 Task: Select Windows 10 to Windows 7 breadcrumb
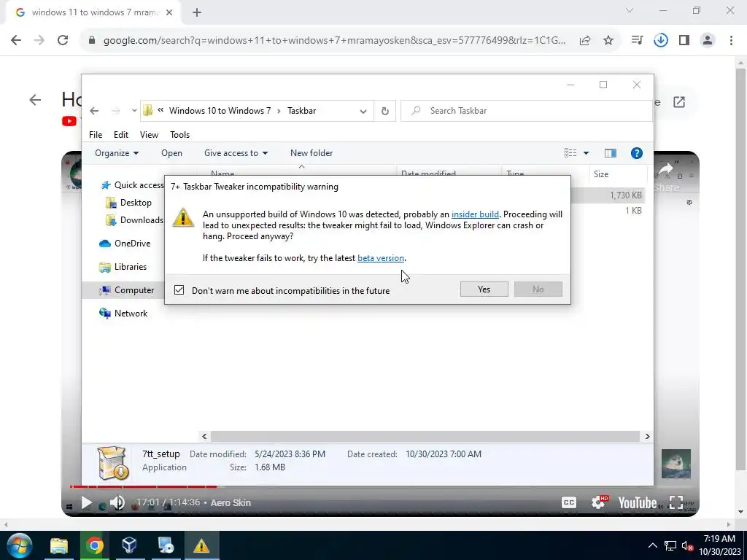click(x=220, y=111)
